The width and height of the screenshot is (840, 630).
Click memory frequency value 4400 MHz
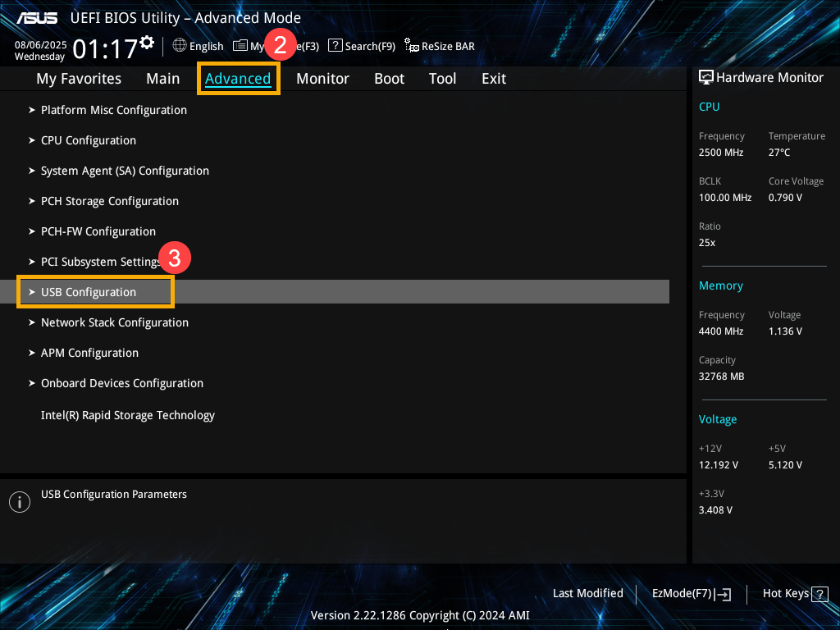[720, 331]
